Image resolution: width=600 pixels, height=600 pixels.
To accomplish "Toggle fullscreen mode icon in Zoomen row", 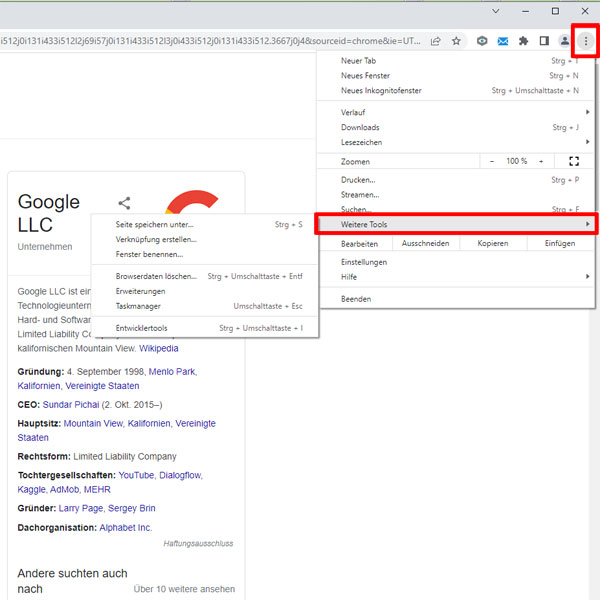I will (x=573, y=161).
